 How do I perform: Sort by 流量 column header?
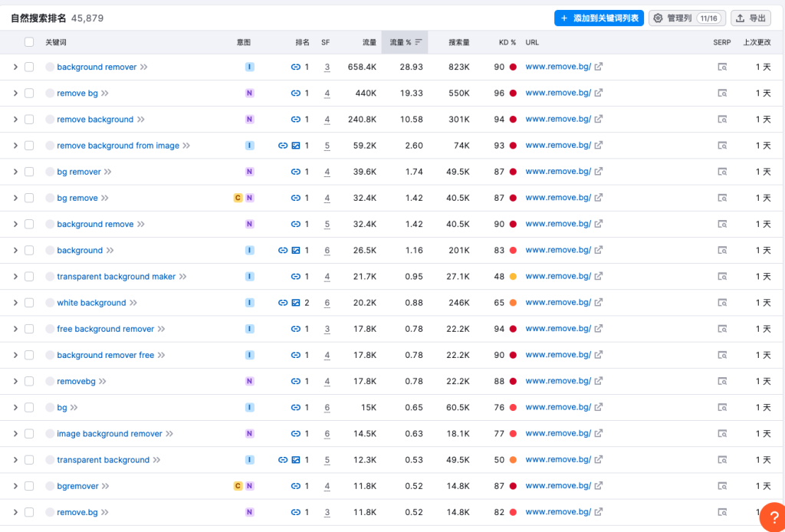(370, 42)
